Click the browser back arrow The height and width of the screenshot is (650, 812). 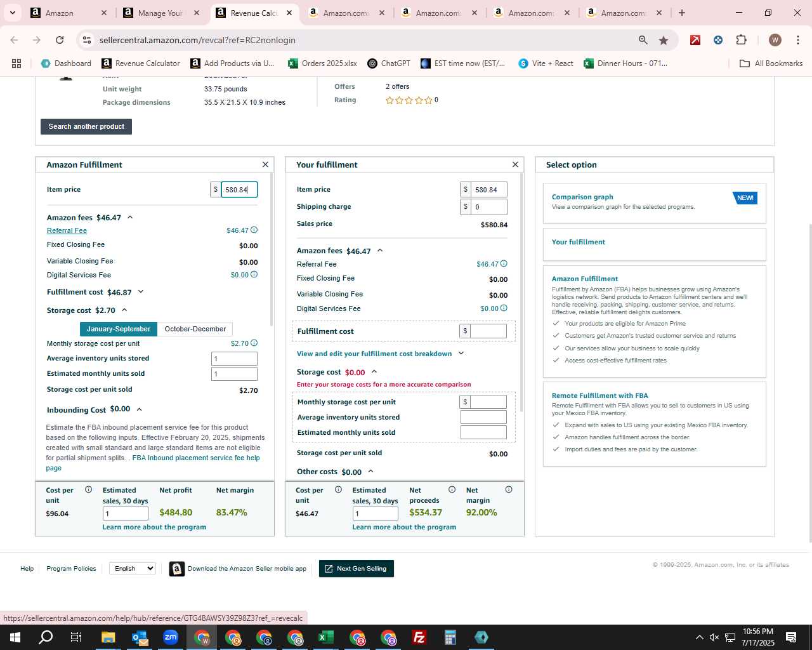(14, 40)
